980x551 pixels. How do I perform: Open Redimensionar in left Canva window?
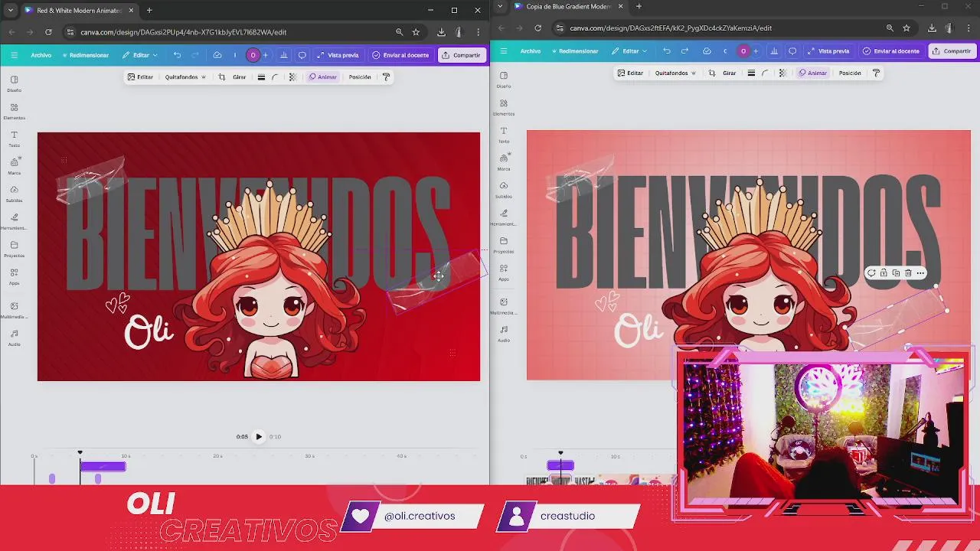(x=86, y=55)
